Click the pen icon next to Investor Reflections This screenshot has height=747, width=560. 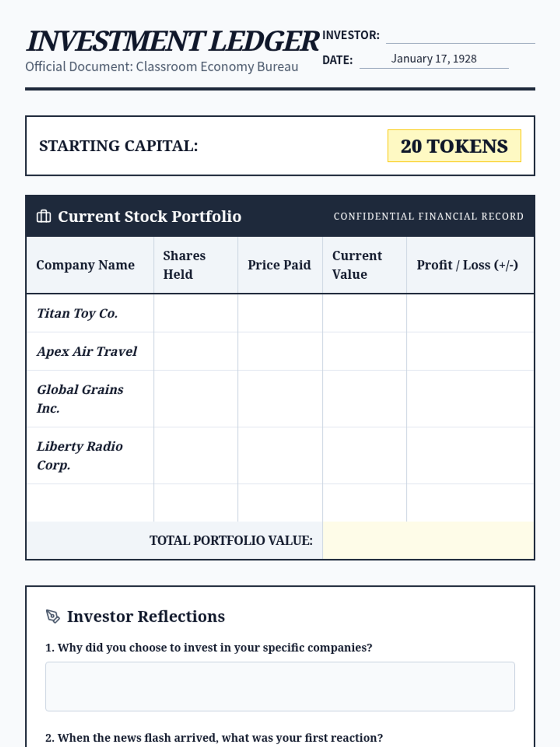(53, 616)
